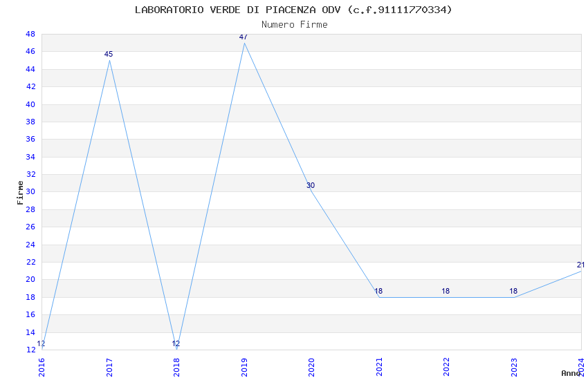588x380 pixels.
Task: Click the y-axis value 18
Action: 30,297
